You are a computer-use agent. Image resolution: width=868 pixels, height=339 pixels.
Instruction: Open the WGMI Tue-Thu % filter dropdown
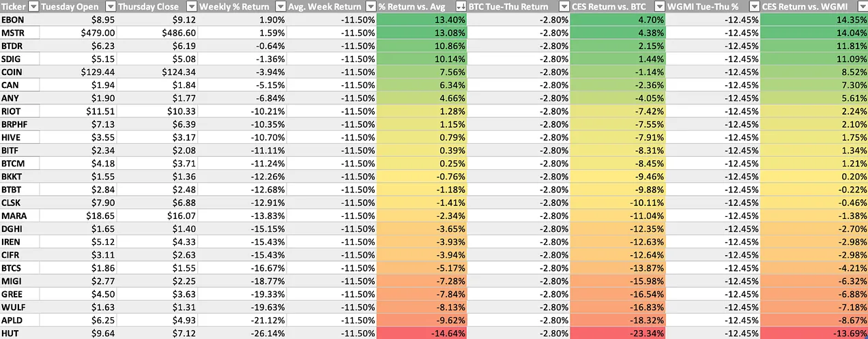[x=753, y=7]
